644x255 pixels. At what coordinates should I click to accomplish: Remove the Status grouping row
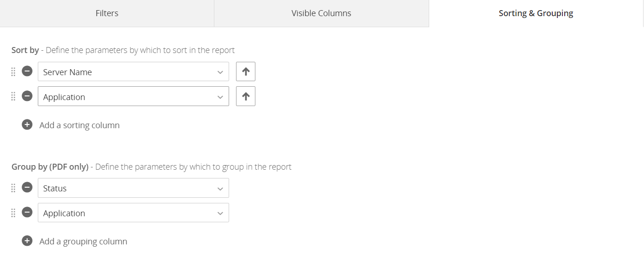tap(27, 188)
